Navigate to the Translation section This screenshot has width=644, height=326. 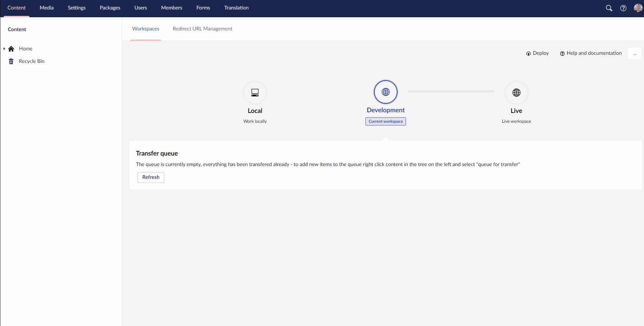point(236,8)
